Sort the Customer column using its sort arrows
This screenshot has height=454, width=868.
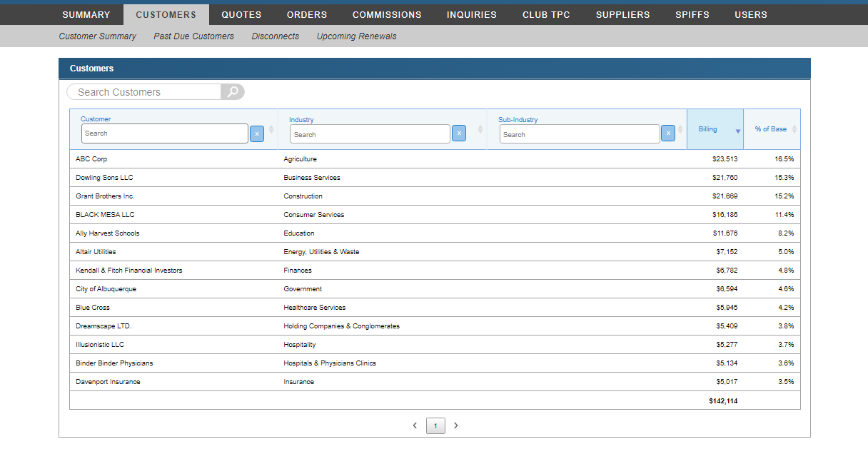[x=271, y=129]
